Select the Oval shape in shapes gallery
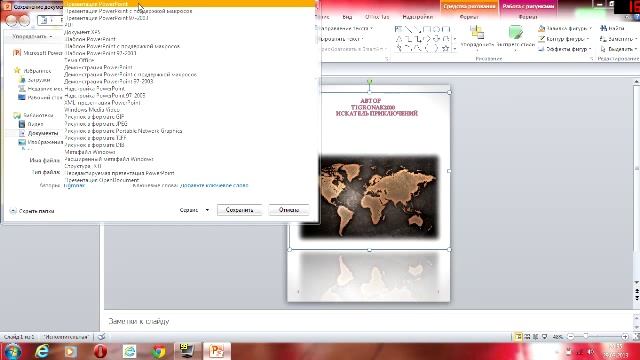640x360 pixels. 436,29
